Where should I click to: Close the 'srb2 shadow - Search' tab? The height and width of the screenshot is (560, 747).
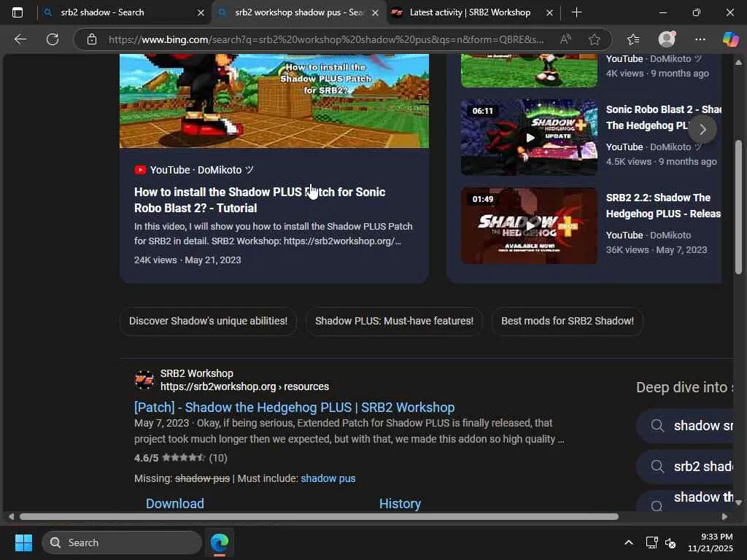(201, 13)
